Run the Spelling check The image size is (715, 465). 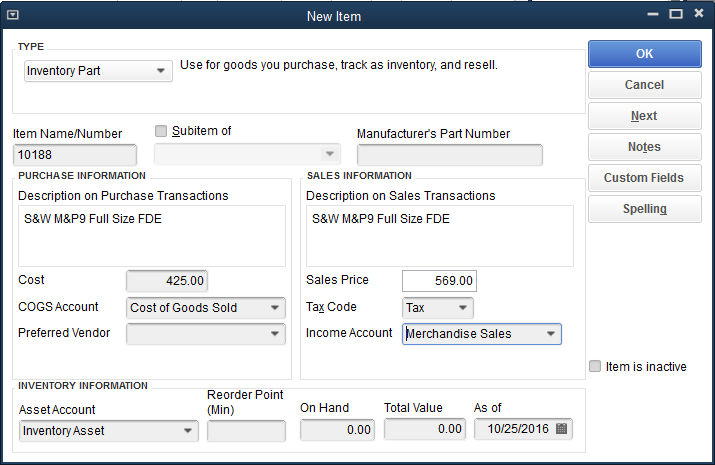(x=645, y=209)
